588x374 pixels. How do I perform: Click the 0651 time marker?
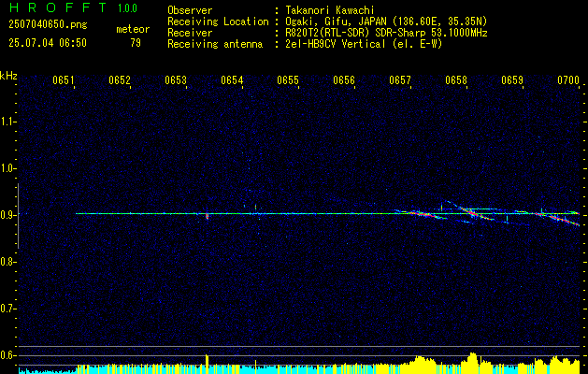click(x=64, y=80)
